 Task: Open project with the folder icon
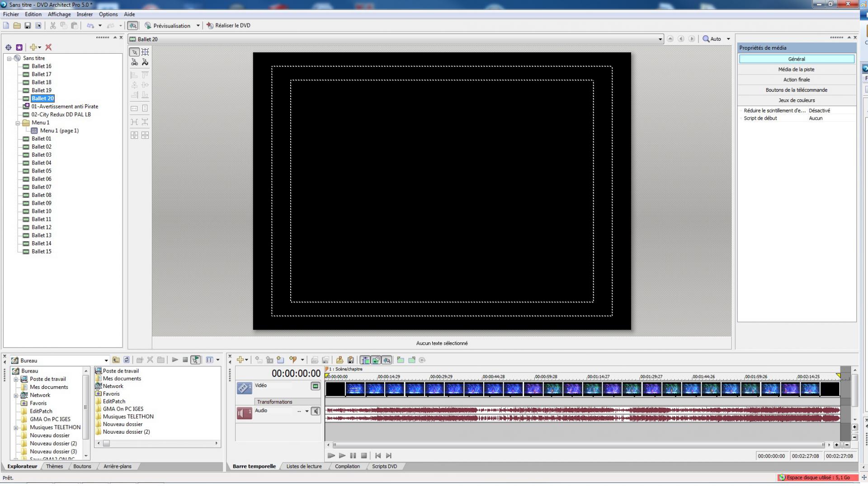click(x=17, y=26)
